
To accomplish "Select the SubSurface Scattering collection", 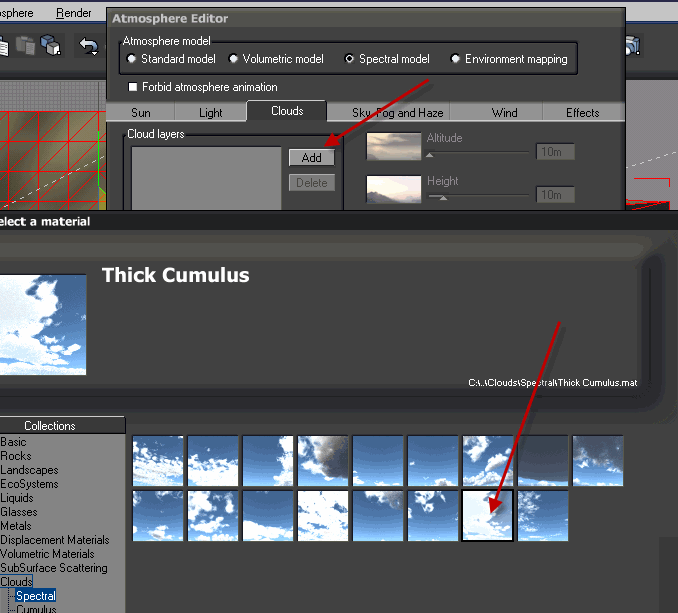I will coord(54,568).
